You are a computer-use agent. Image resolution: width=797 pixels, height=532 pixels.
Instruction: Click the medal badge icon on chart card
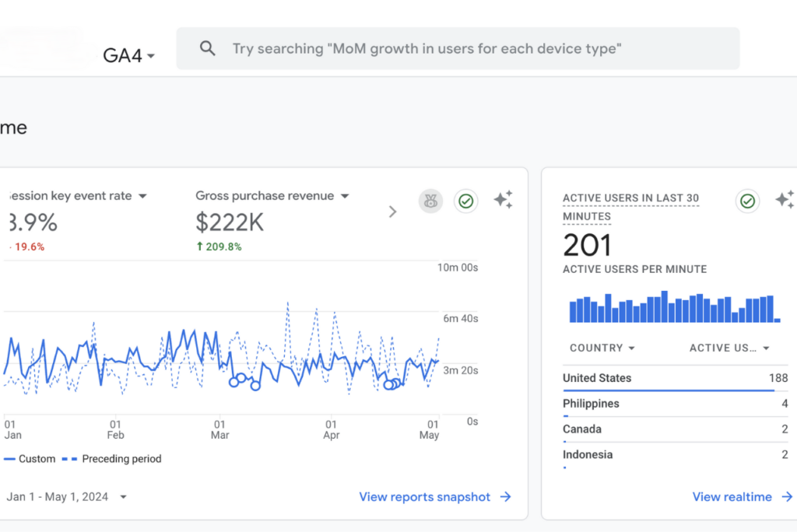430,201
